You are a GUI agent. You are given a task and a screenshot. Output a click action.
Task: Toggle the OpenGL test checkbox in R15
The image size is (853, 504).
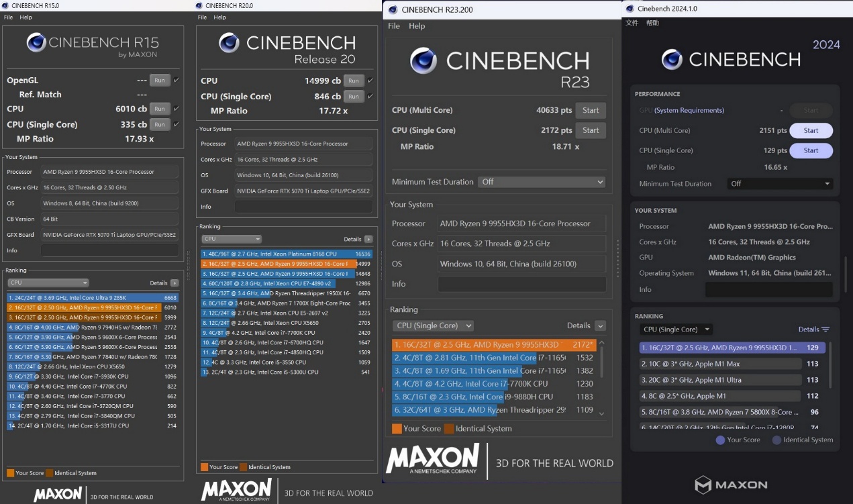coord(176,80)
